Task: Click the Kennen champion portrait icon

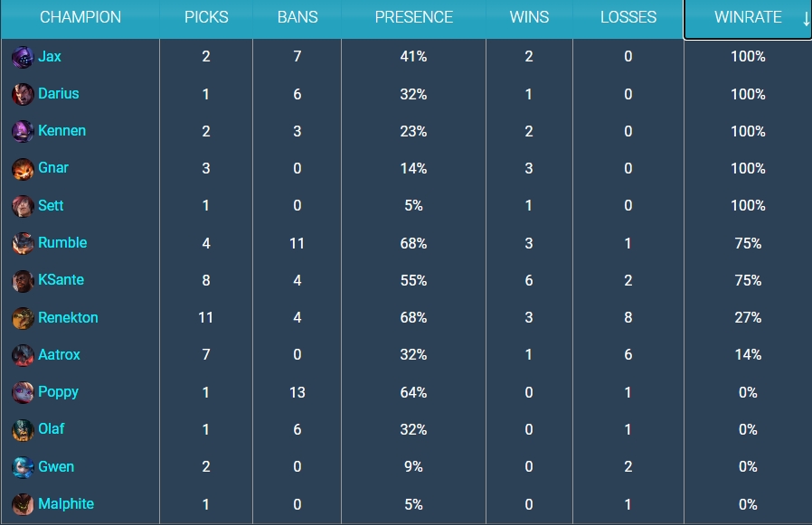Action: pyautogui.click(x=23, y=131)
